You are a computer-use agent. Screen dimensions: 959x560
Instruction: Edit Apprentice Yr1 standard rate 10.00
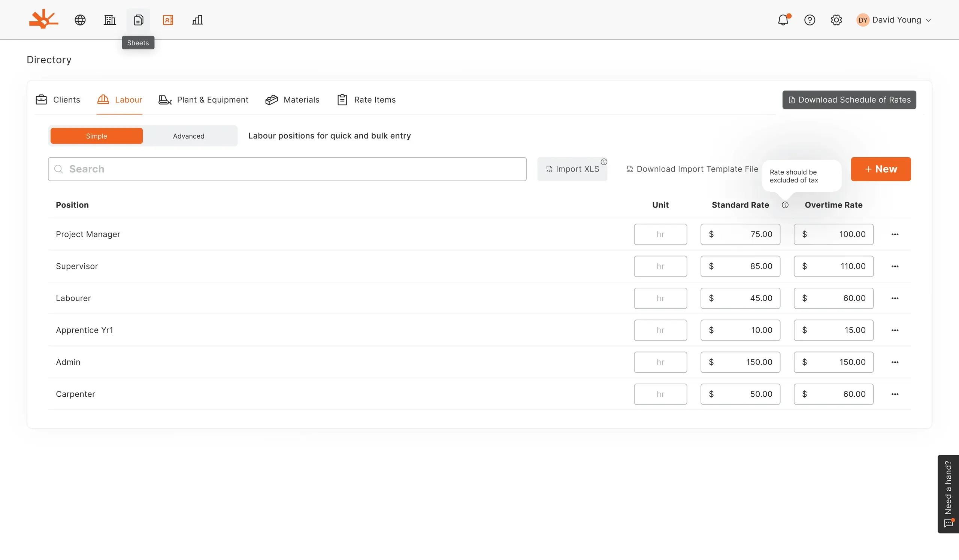(740, 330)
